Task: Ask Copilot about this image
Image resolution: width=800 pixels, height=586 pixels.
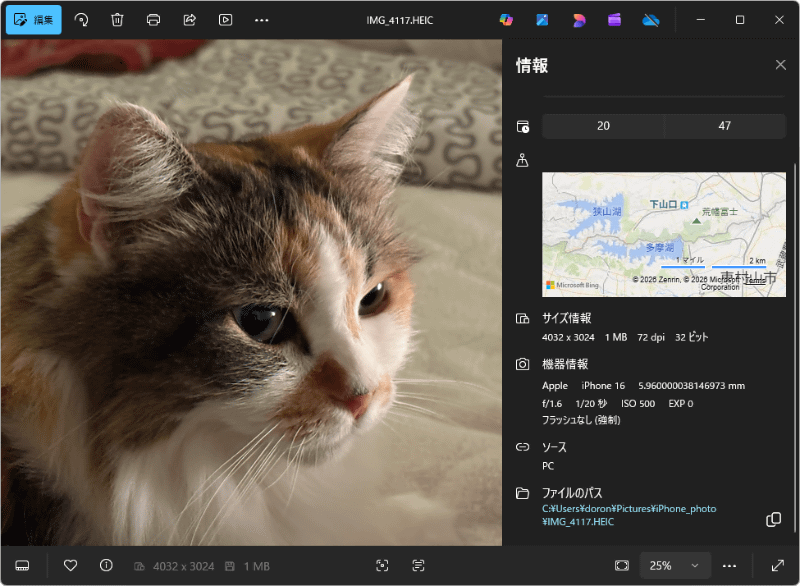Action: (505, 19)
